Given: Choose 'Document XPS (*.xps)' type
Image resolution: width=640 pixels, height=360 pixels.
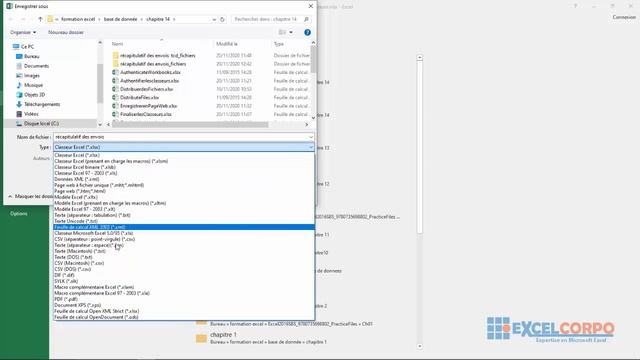Looking at the screenshot, I should [x=184, y=305].
